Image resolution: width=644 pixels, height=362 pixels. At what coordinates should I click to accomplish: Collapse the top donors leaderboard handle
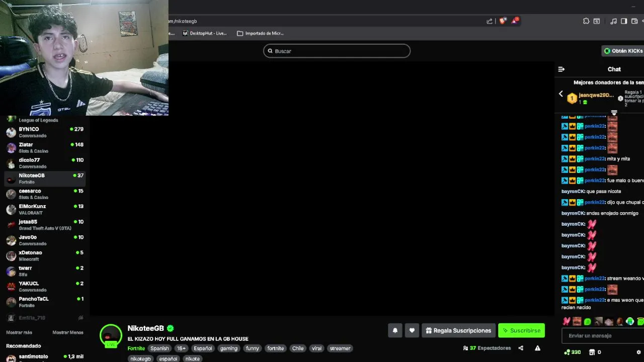point(614,113)
